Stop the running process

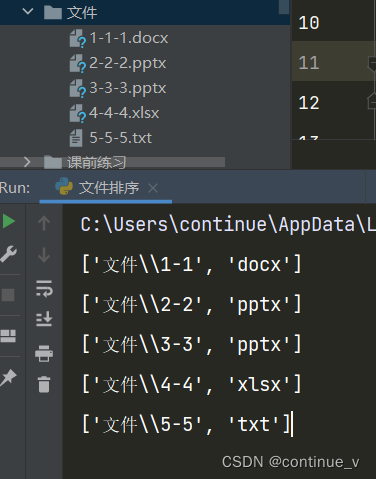pyautogui.click(x=8, y=295)
